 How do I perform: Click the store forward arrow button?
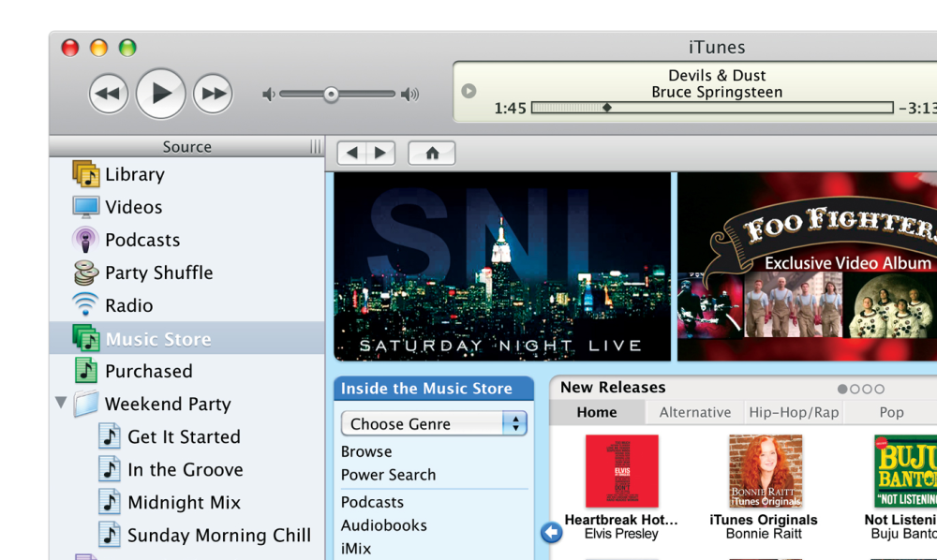pos(380,154)
